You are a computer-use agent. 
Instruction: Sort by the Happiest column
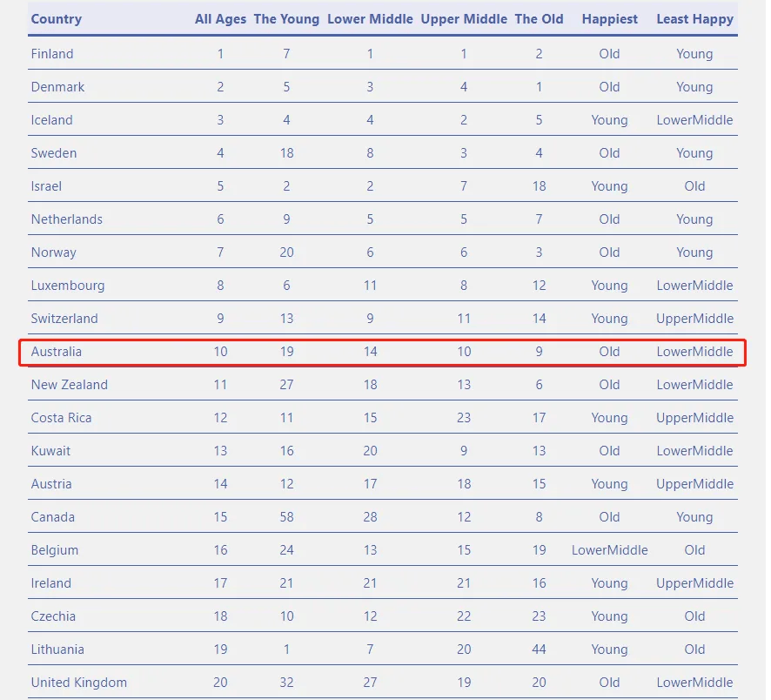tap(609, 19)
